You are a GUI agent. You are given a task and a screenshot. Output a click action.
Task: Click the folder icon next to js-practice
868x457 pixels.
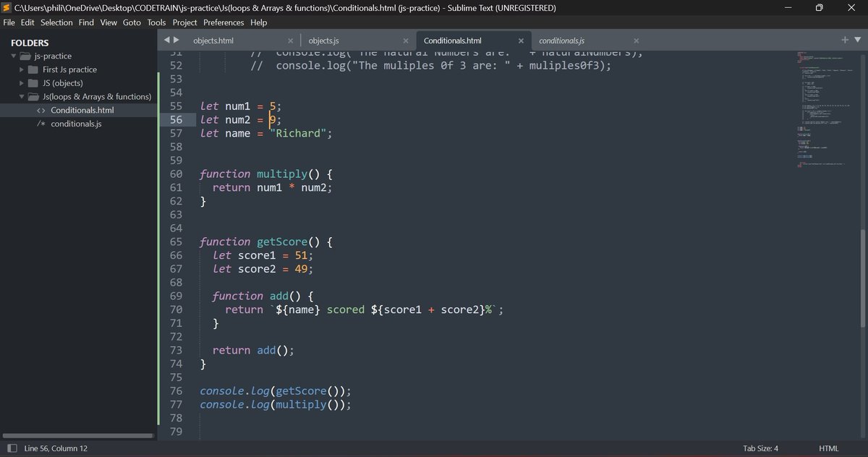click(24, 56)
